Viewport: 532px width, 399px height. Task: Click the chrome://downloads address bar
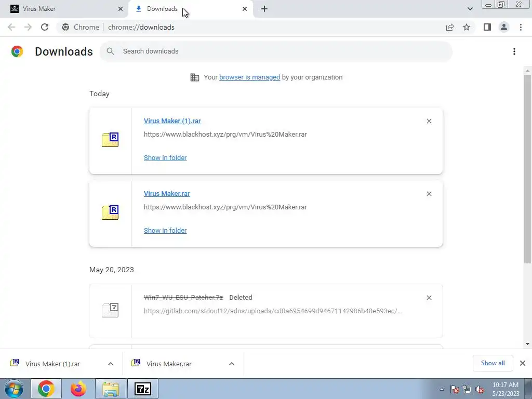coord(251,27)
